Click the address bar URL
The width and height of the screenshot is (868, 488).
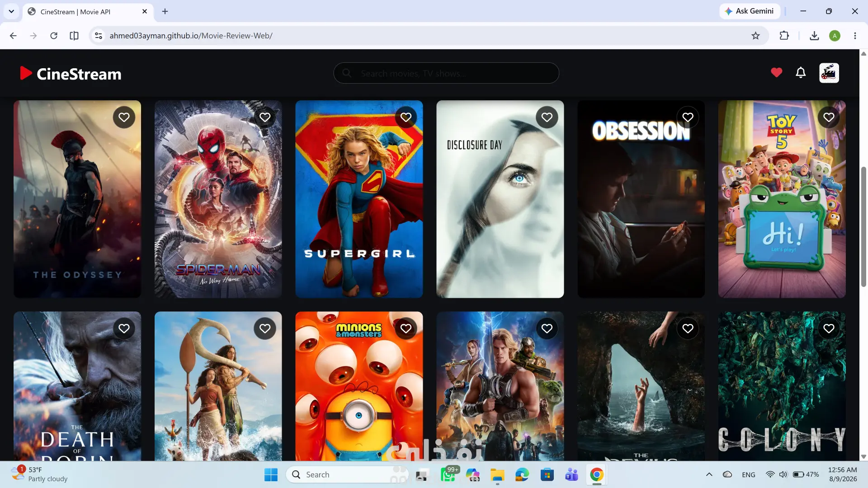pyautogui.click(x=191, y=36)
